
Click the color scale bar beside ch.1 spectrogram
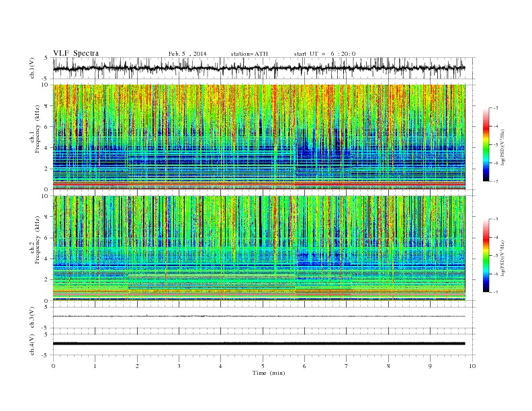point(486,144)
